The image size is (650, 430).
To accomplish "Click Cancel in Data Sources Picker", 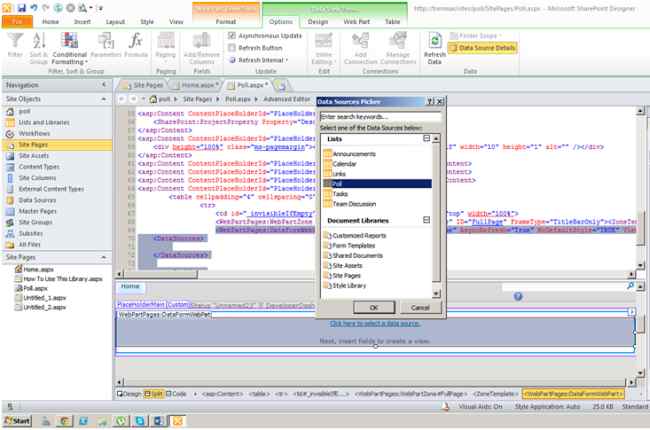I will (x=420, y=308).
